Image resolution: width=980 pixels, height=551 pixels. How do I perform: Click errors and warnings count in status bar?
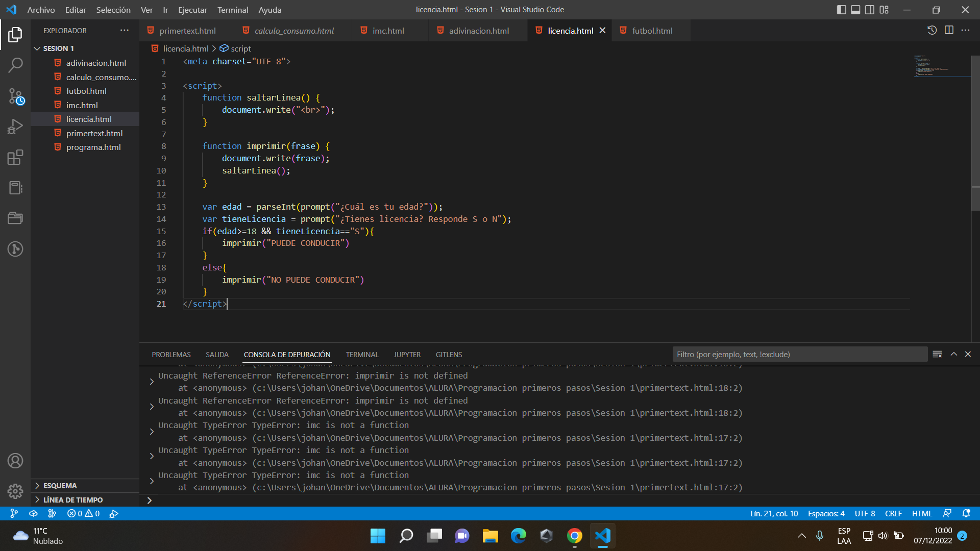[x=83, y=514]
